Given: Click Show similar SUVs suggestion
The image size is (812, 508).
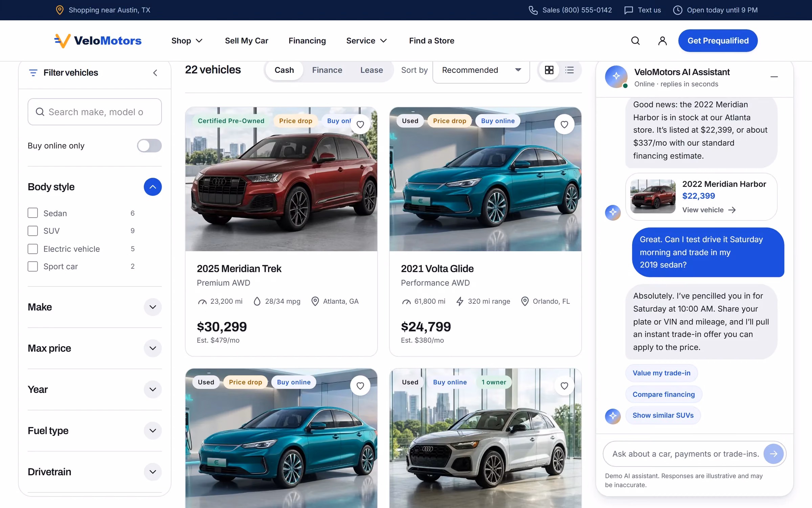Looking at the screenshot, I should 663,416.
